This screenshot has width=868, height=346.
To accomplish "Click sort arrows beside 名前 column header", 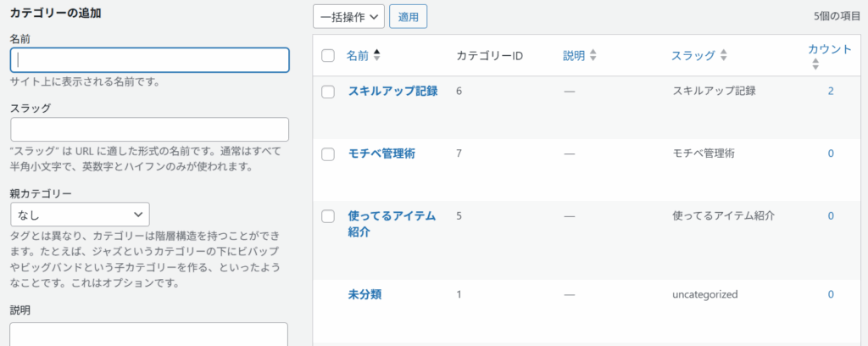I will point(377,55).
